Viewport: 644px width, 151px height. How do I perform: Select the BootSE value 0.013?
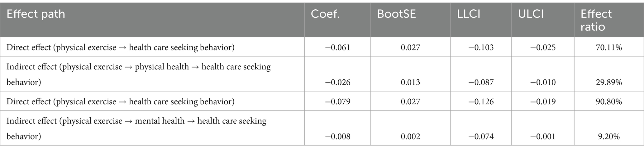[410, 83]
